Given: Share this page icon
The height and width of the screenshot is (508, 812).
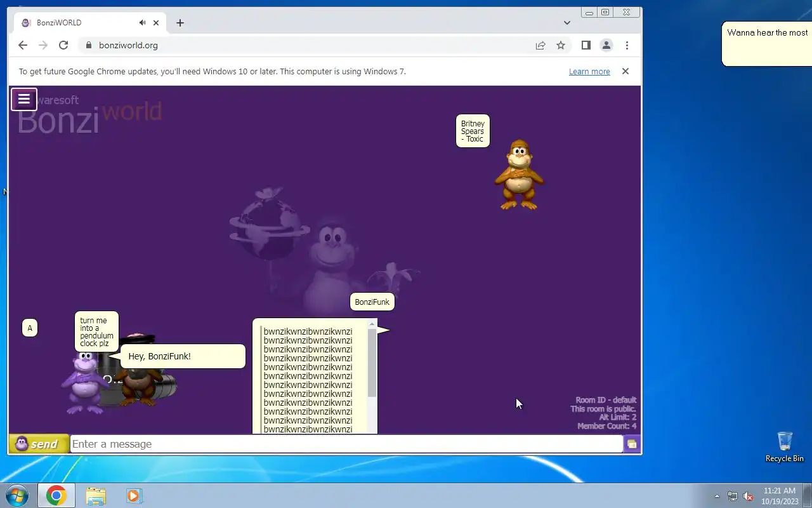Looking at the screenshot, I should point(540,45).
